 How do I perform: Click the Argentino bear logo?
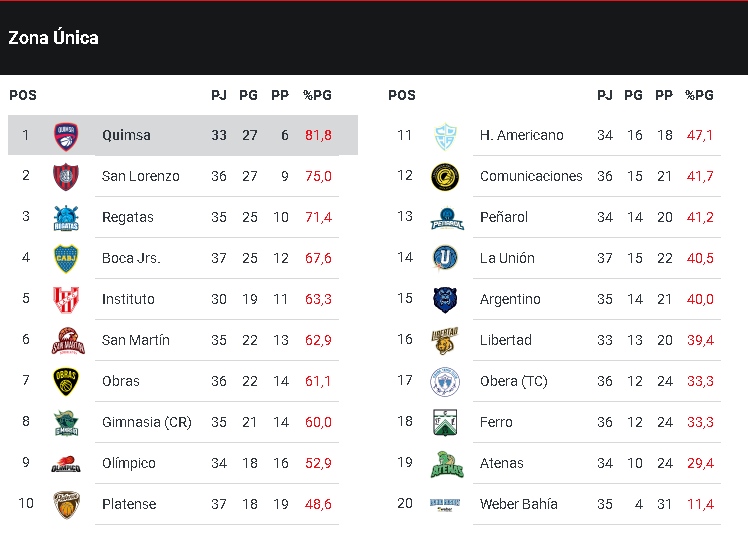point(445,299)
